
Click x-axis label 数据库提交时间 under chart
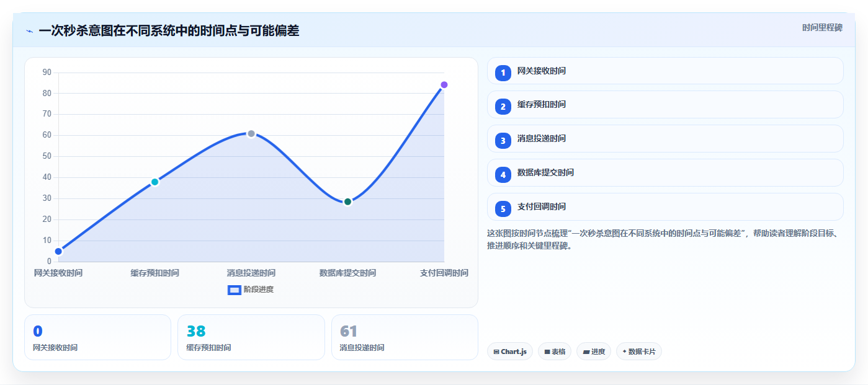pyautogui.click(x=348, y=273)
